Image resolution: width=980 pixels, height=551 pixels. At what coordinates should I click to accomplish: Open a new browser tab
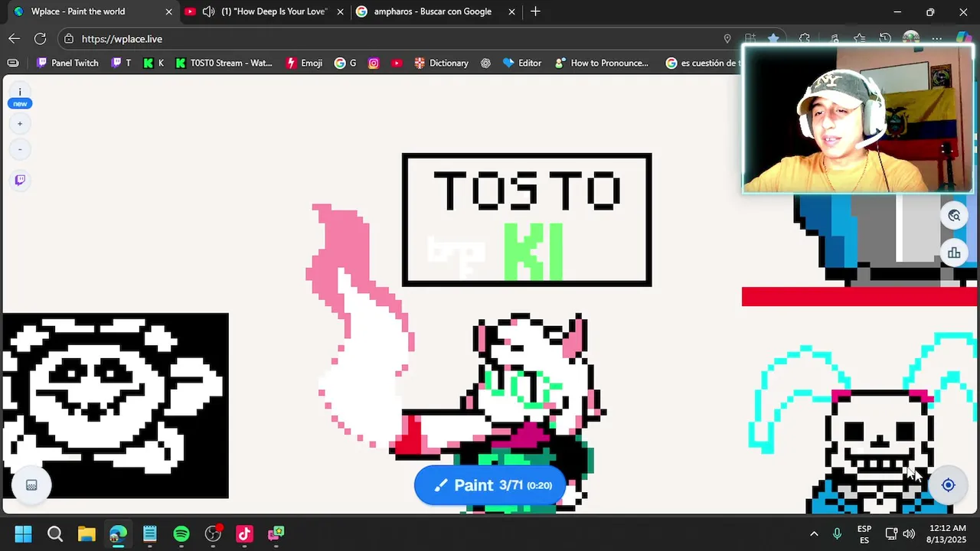(535, 11)
